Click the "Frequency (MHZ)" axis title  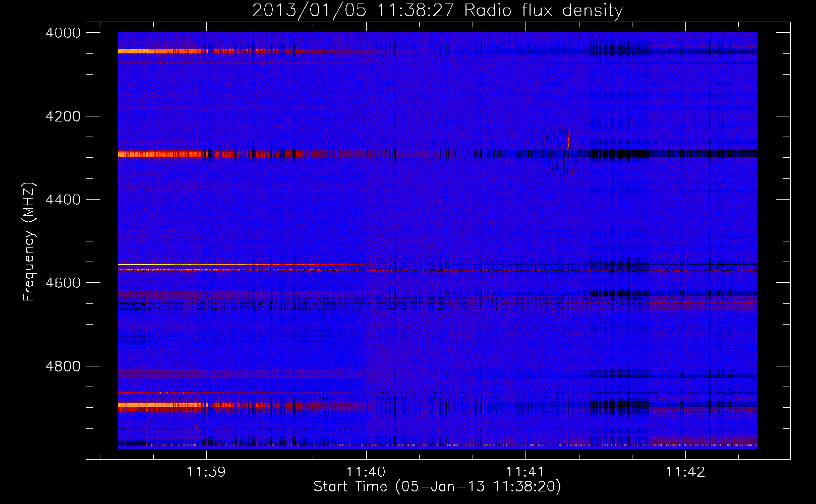click(x=29, y=242)
